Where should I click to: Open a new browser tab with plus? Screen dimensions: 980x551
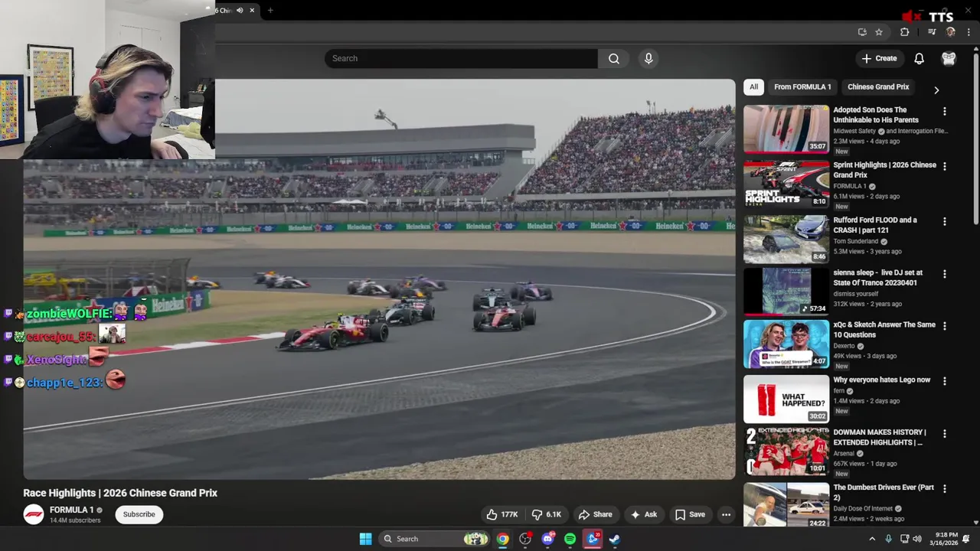(270, 10)
